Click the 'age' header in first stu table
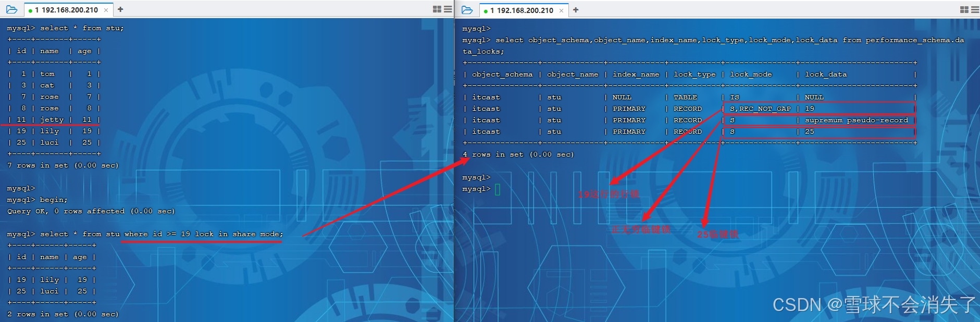This screenshot has height=322, width=980. [x=84, y=51]
